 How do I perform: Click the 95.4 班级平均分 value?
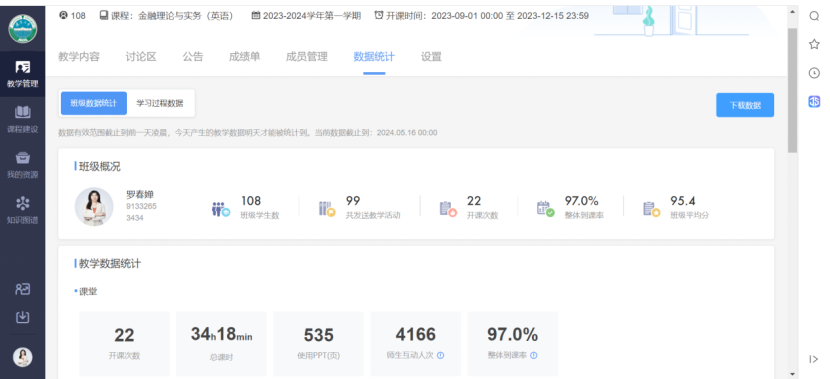tap(682, 201)
